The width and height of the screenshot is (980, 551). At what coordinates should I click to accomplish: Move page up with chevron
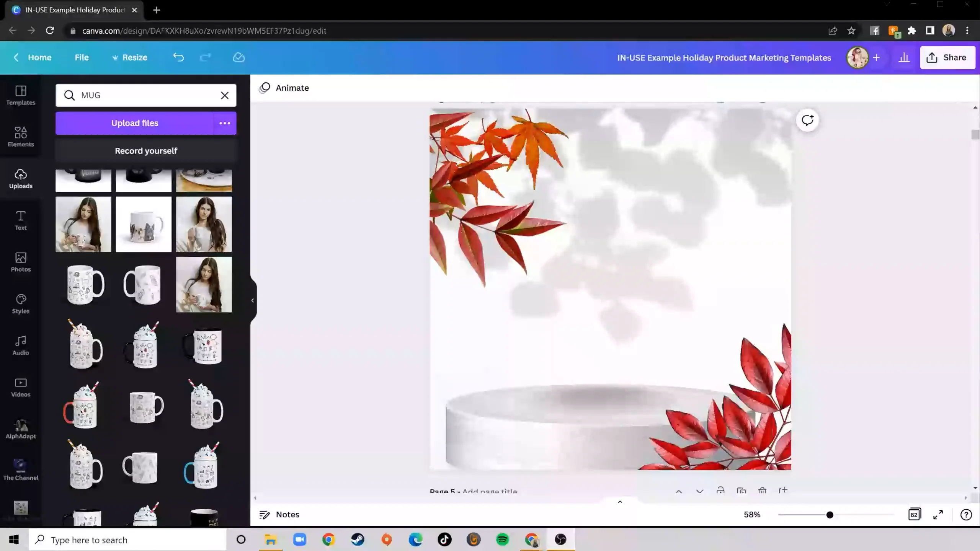pyautogui.click(x=679, y=491)
